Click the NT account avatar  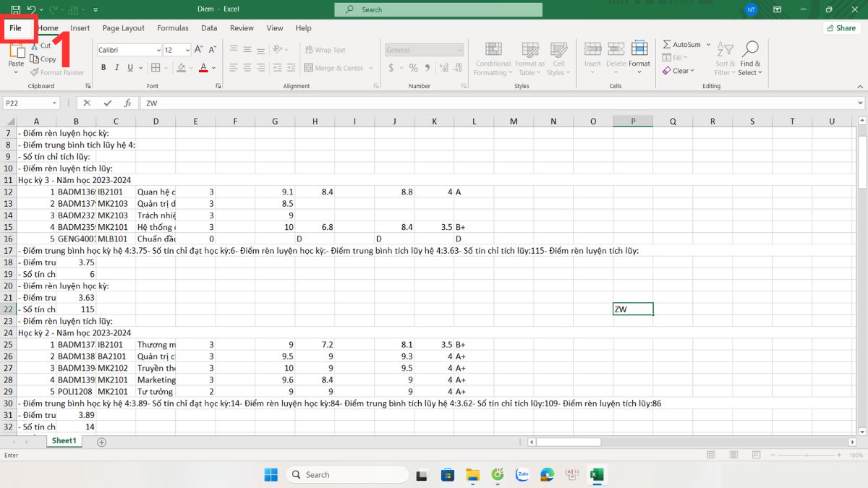[751, 9]
